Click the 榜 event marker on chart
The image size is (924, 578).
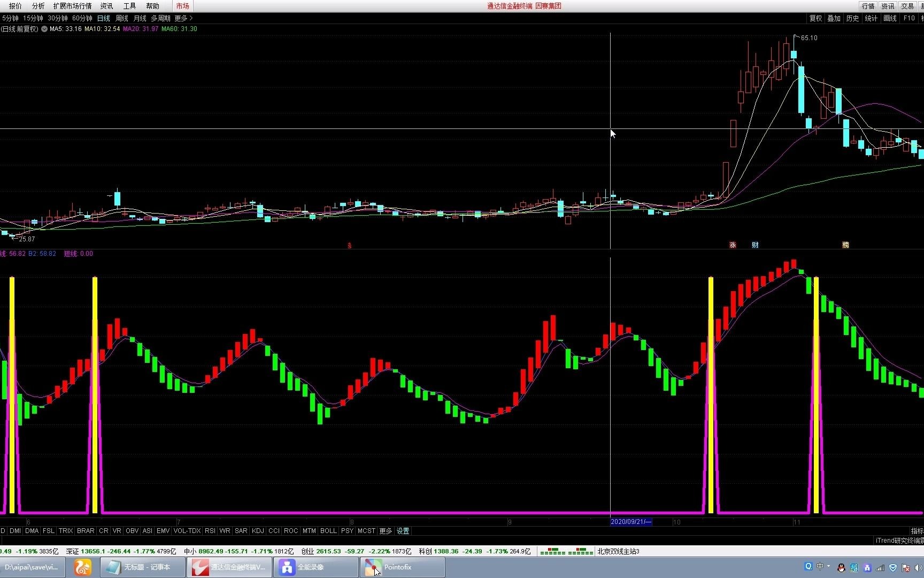846,245
